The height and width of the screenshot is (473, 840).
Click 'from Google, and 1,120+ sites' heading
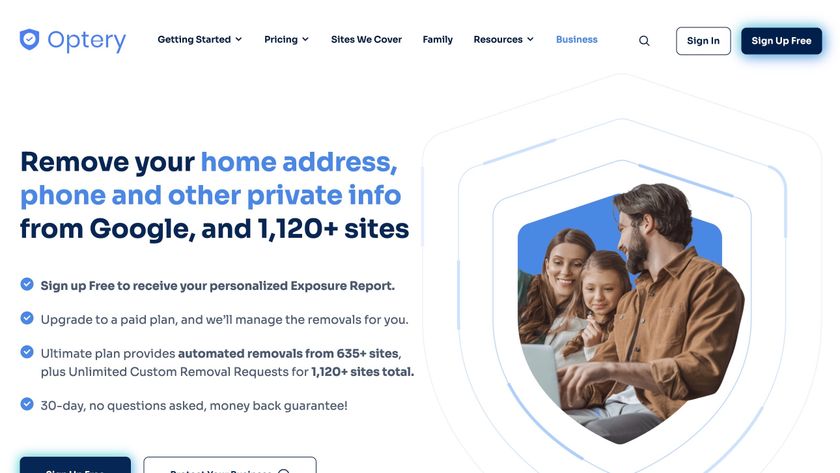214,229
